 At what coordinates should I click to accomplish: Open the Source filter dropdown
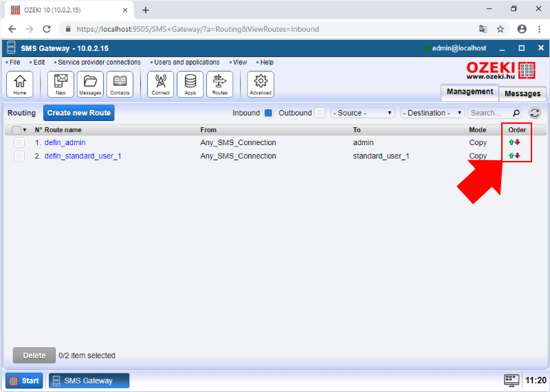363,113
